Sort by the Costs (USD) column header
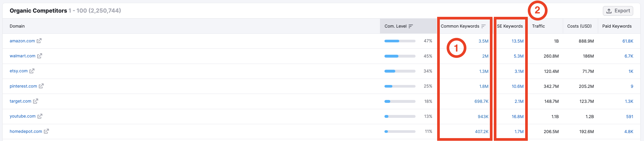The image size is (644, 141). tap(579, 26)
